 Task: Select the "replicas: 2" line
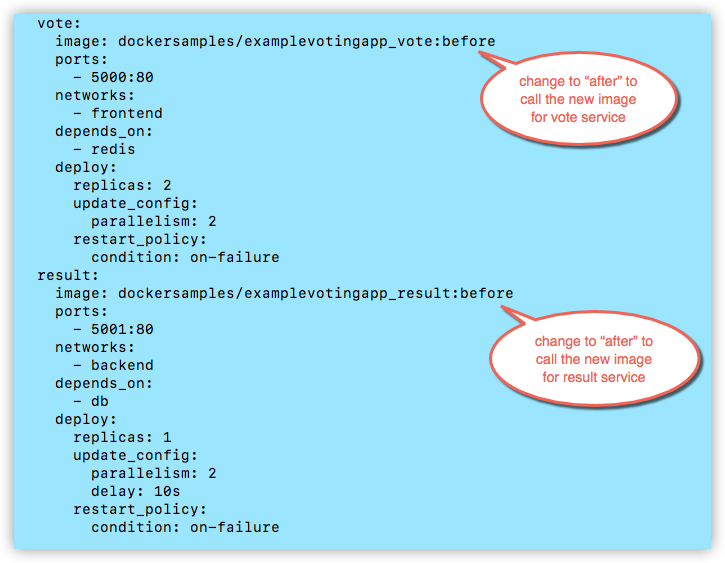point(123,185)
